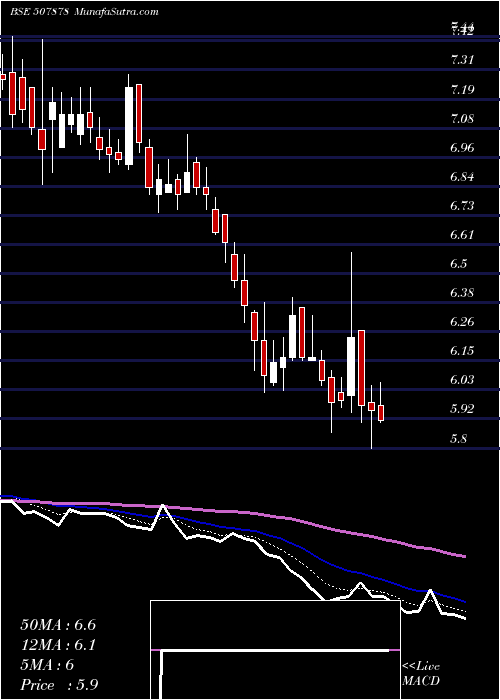Click the 6.03 price axis label
This screenshot has width=500, height=700.
tap(462, 380)
